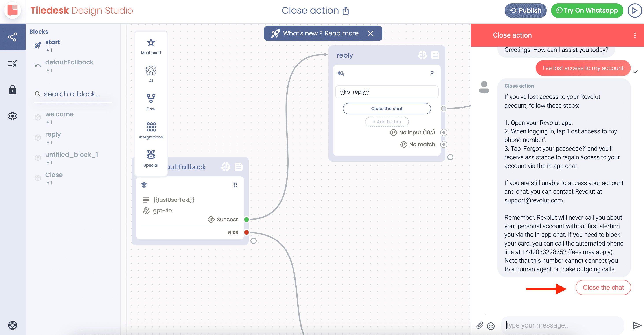Open Special actions category

click(x=151, y=158)
